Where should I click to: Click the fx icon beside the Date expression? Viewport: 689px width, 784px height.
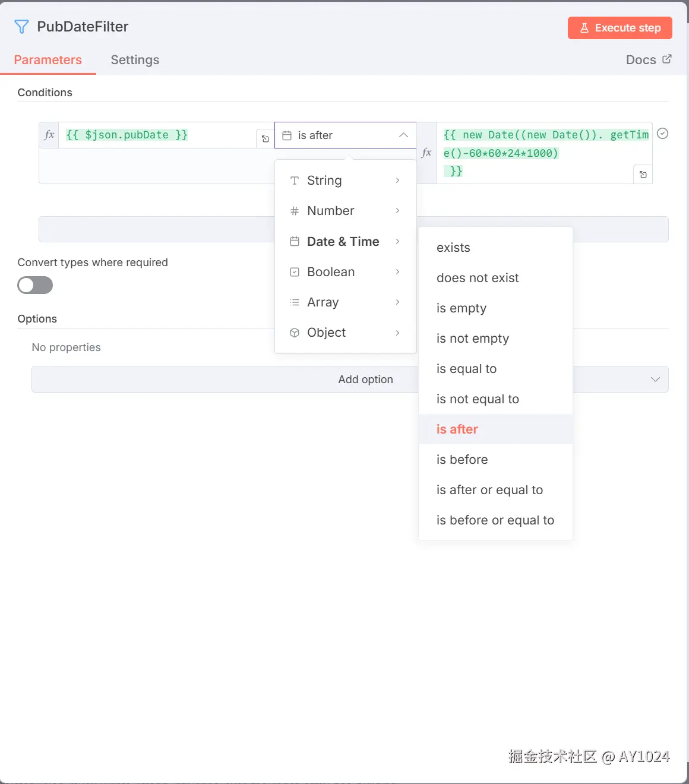point(426,153)
